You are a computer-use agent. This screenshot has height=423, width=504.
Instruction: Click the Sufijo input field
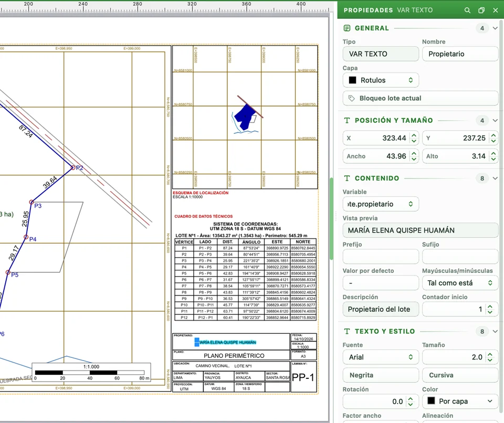pyautogui.click(x=460, y=257)
